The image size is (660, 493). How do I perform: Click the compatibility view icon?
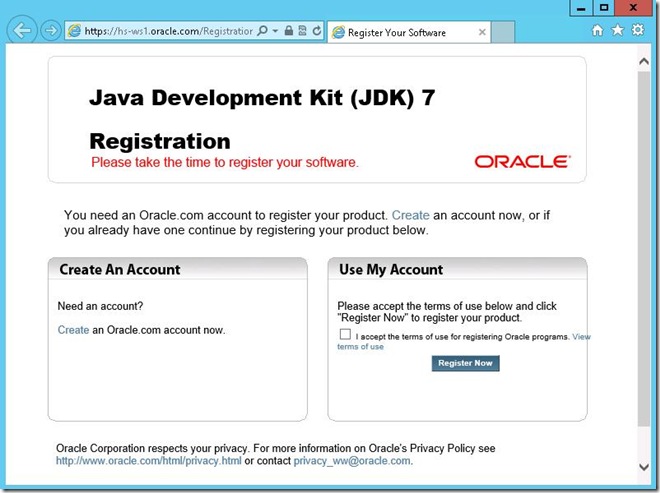(302, 31)
